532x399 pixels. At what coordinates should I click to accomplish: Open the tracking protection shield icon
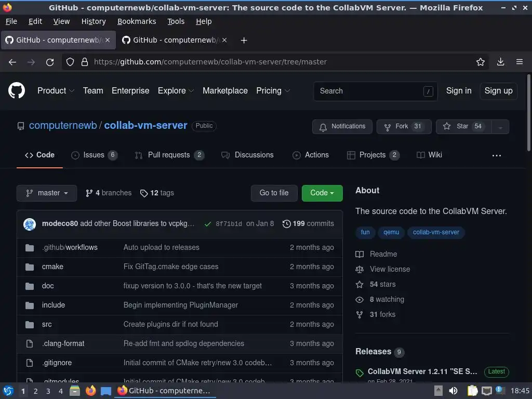[70, 62]
